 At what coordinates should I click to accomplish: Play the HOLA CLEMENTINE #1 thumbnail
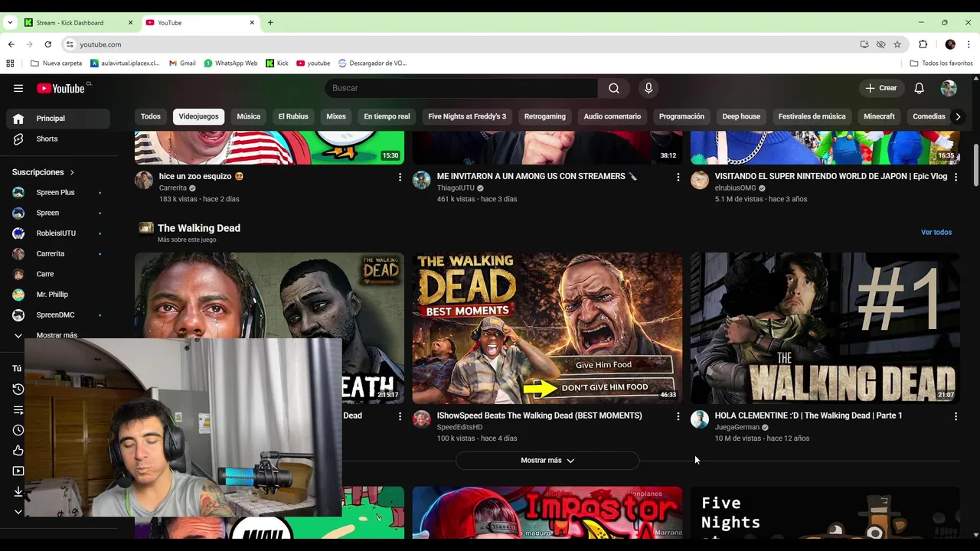point(825,328)
